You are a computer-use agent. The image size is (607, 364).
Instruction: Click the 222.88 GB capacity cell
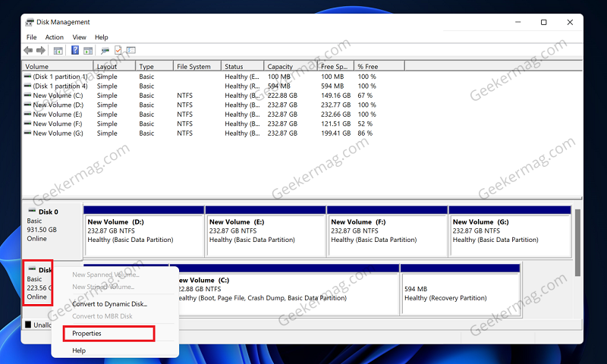point(282,95)
